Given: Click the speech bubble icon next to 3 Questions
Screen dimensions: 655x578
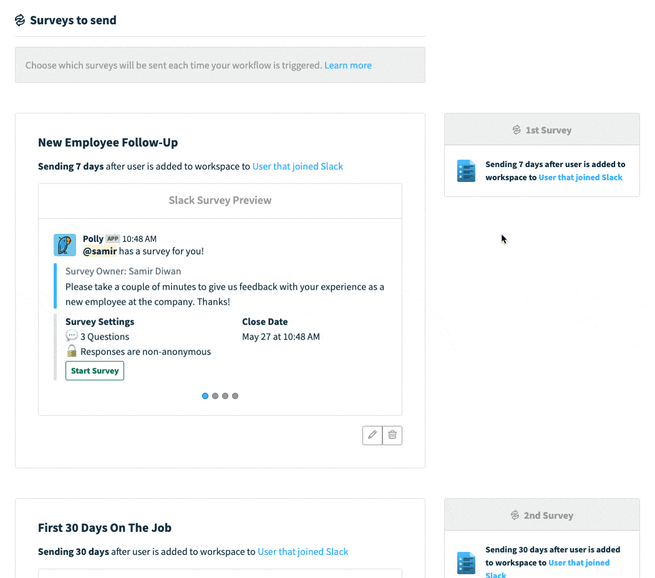Looking at the screenshot, I should (71, 335).
